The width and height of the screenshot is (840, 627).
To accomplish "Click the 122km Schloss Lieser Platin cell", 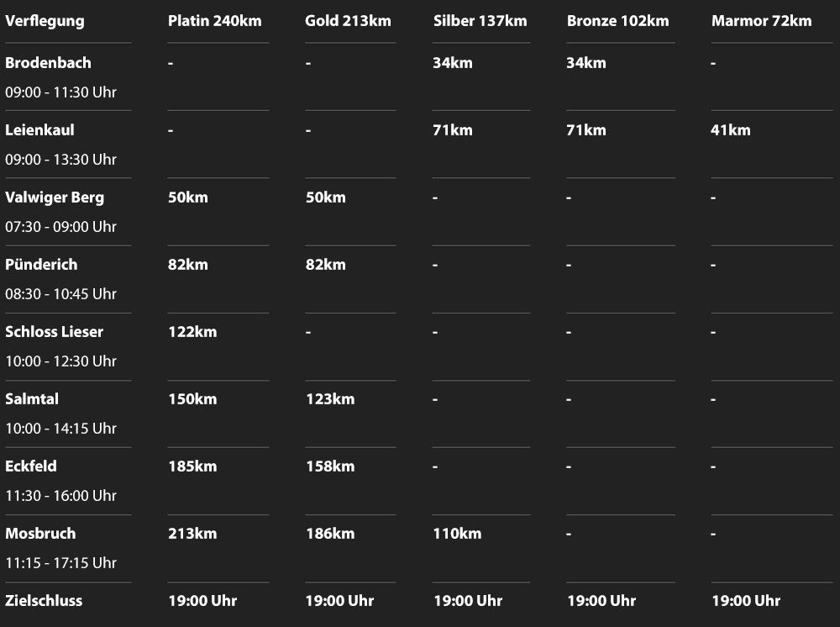I will pos(192,332).
